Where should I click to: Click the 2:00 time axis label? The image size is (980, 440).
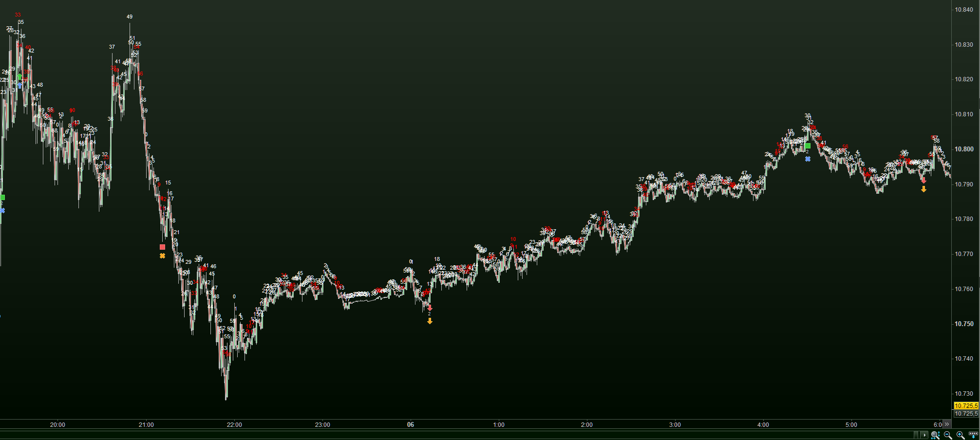point(587,425)
